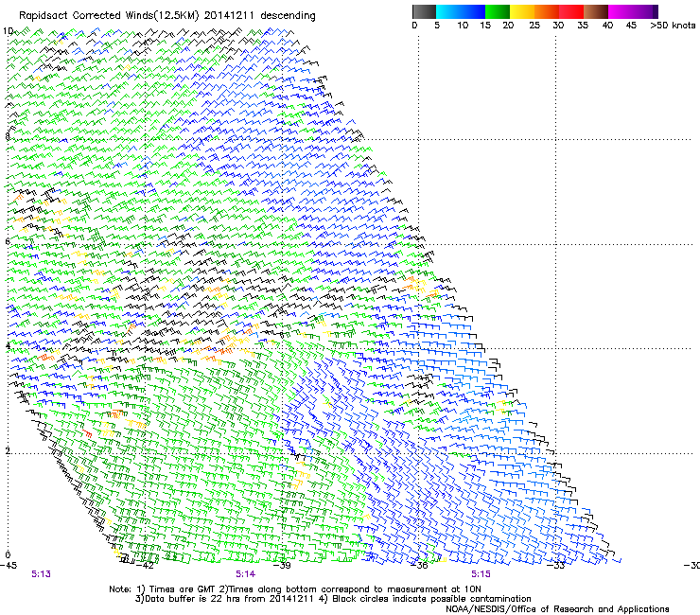This screenshot has height=615, width=700.
Task: Click the latitude axis label '6'
Action: tap(8, 242)
